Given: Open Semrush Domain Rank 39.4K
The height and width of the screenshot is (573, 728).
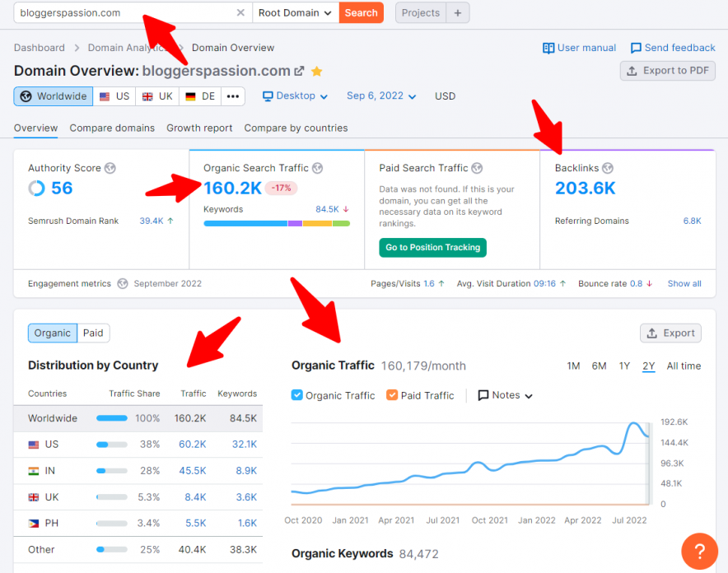Looking at the screenshot, I should (152, 221).
